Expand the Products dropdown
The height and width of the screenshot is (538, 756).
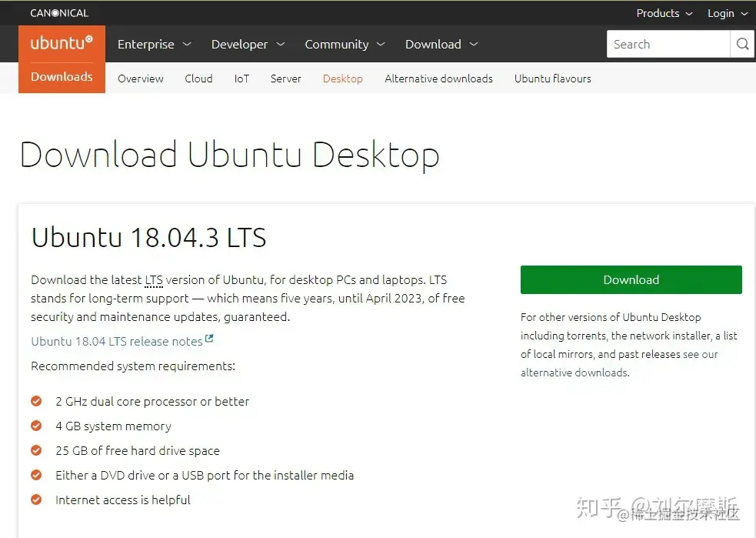coord(664,13)
